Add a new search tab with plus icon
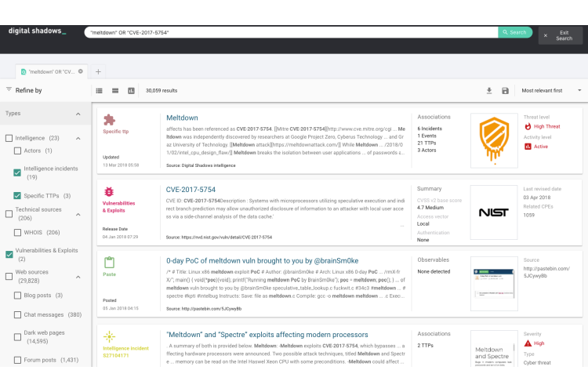The image size is (588, 392). [98, 71]
